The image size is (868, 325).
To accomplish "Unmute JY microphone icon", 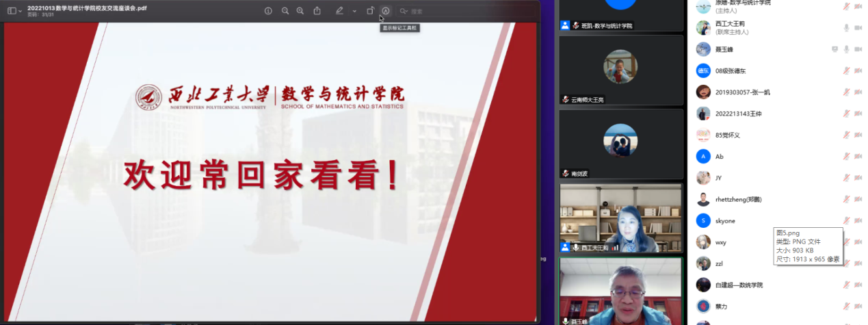I will pyautogui.click(x=847, y=178).
